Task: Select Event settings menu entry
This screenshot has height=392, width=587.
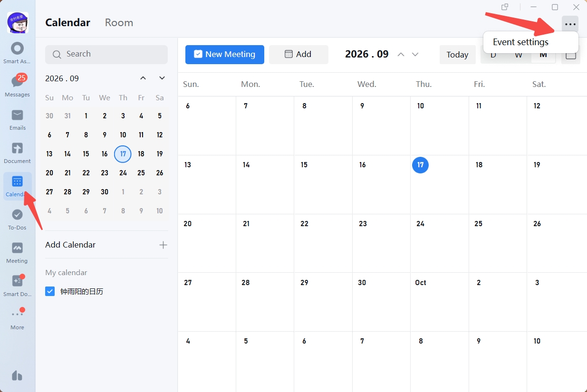Action: [530, 42]
